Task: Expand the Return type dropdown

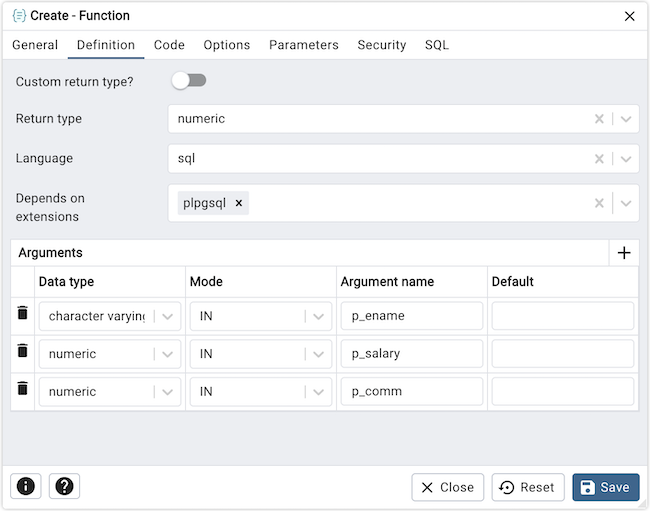Action: click(625, 119)
